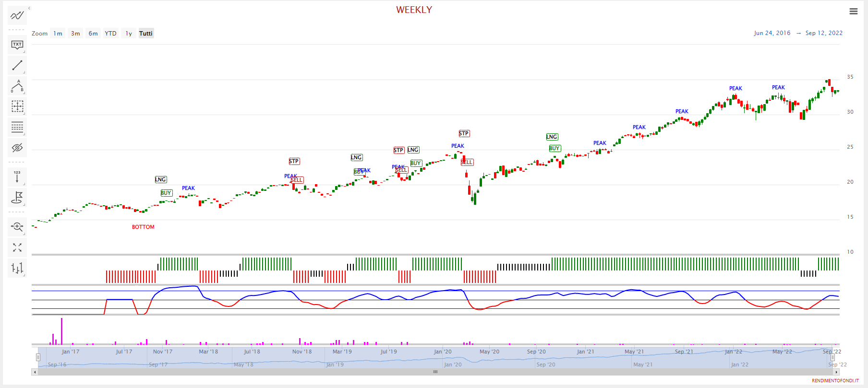The height and width of the screenshot is (388, 868).
Task: Select the measure tool
Action: click(17, 106)
